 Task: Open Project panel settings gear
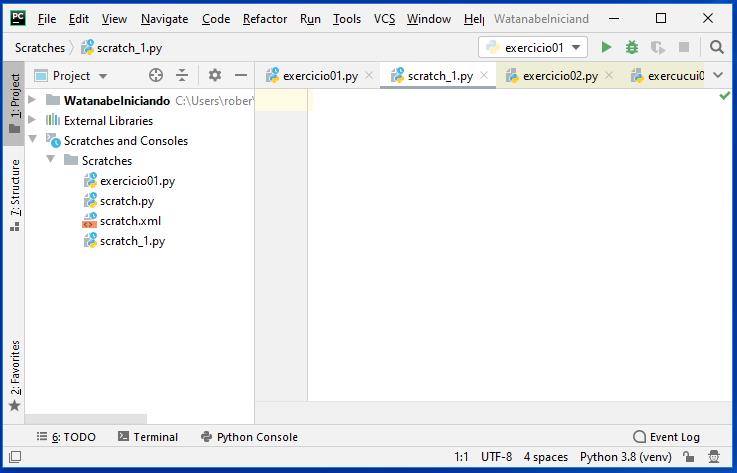(x=214, y=75)
